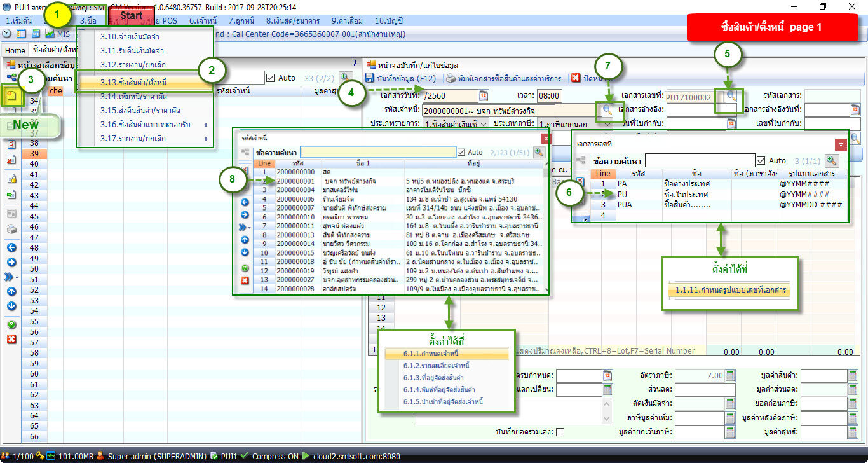Click the blue down arrow in left toolbar
868x463 pixels.
[x=11, y=307]
